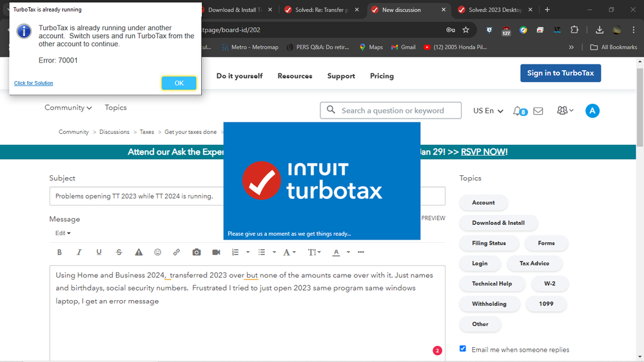The image size is (644, 362).
Task: Open notifications bell icon
Action: pos(518,111)
